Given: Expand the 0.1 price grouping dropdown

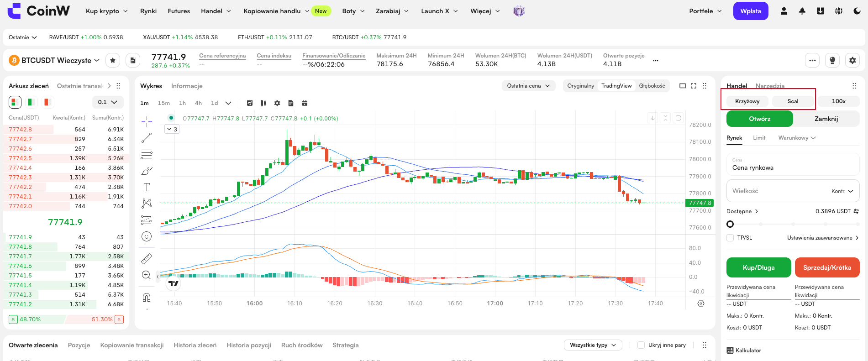Looking at the screenshot, I should click(x=108, y=102).
